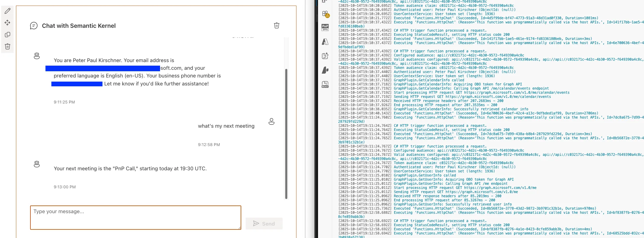Screen dimensions: 644x238
Task: Click the 'GraphPlugin.GetCalendarInfo: Acquiring OBO token' log line
Action: point(430,84)
